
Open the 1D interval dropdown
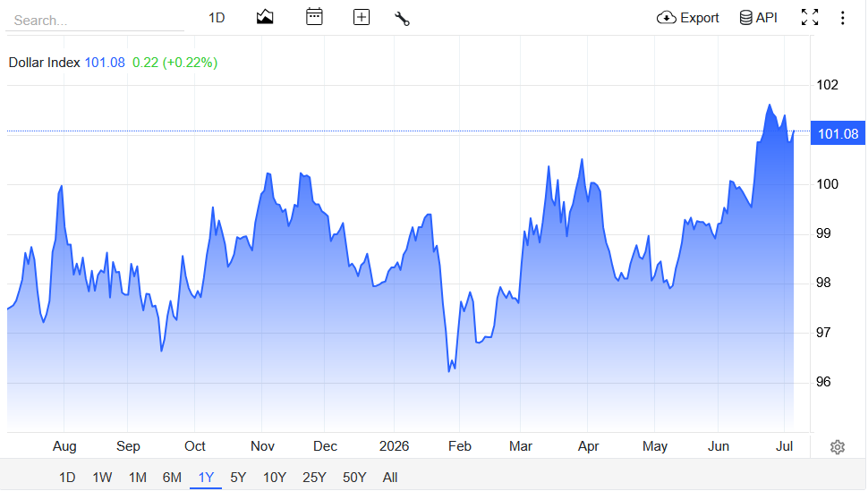tap(217, 18)
